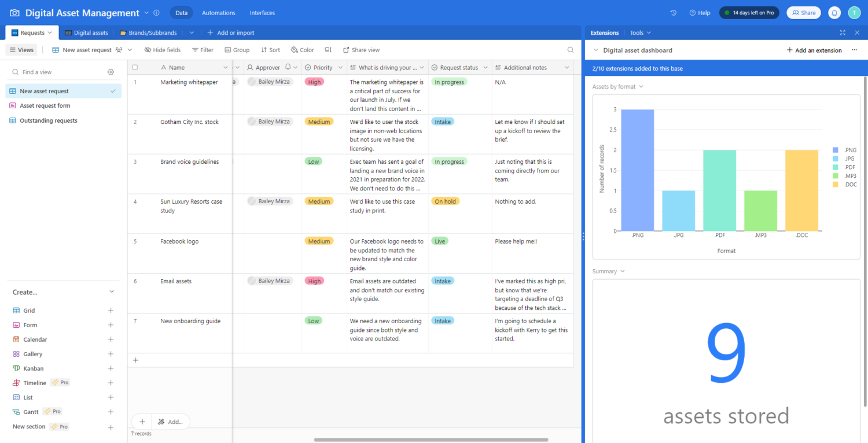This screenshot has width=868, height=443.
Task: Click Add an extension
Action: (814, 50)
